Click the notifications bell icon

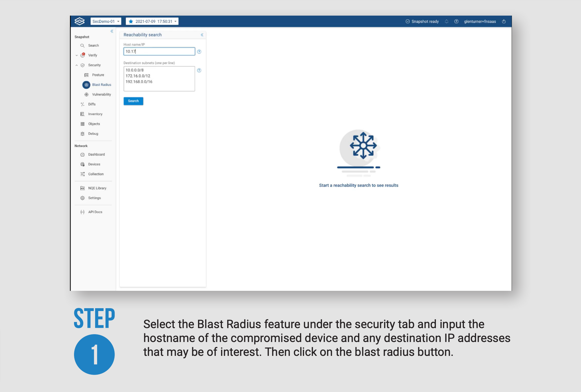point(447,21)
